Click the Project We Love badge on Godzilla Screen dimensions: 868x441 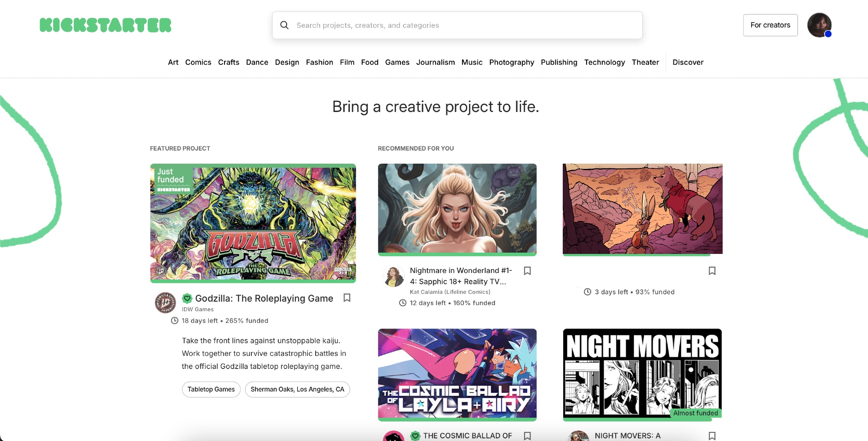[187, 299]
